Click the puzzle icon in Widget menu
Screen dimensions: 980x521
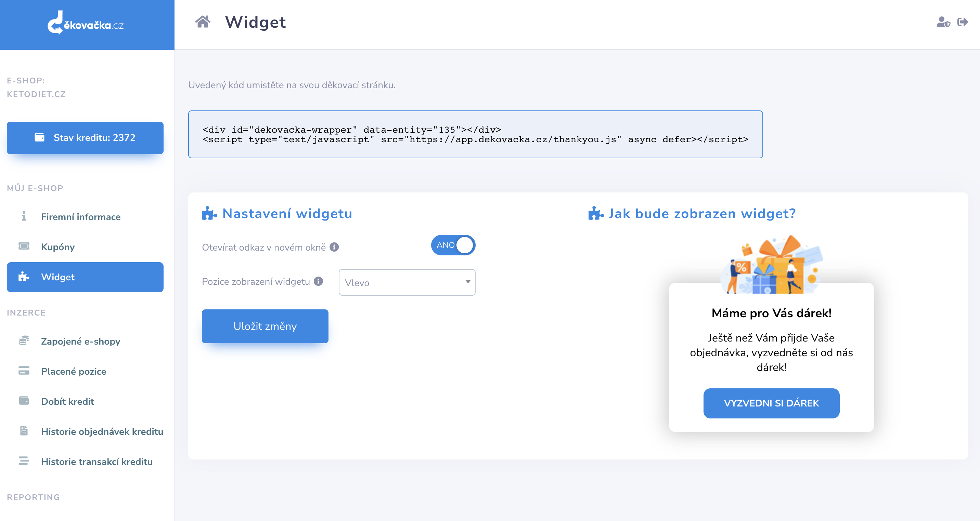(24, 276)
